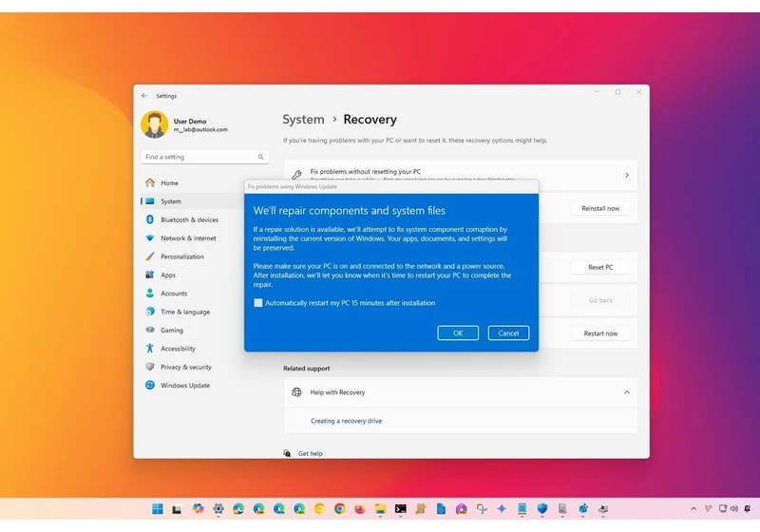
Task: Click the Windows Update sidebar icon
Action: click(150, 385)
